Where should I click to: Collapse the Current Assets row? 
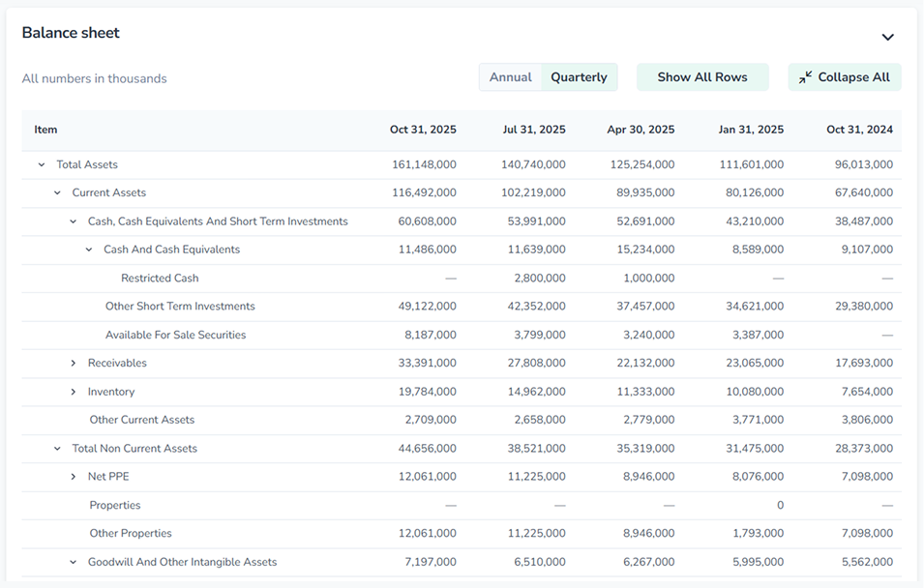57,193
